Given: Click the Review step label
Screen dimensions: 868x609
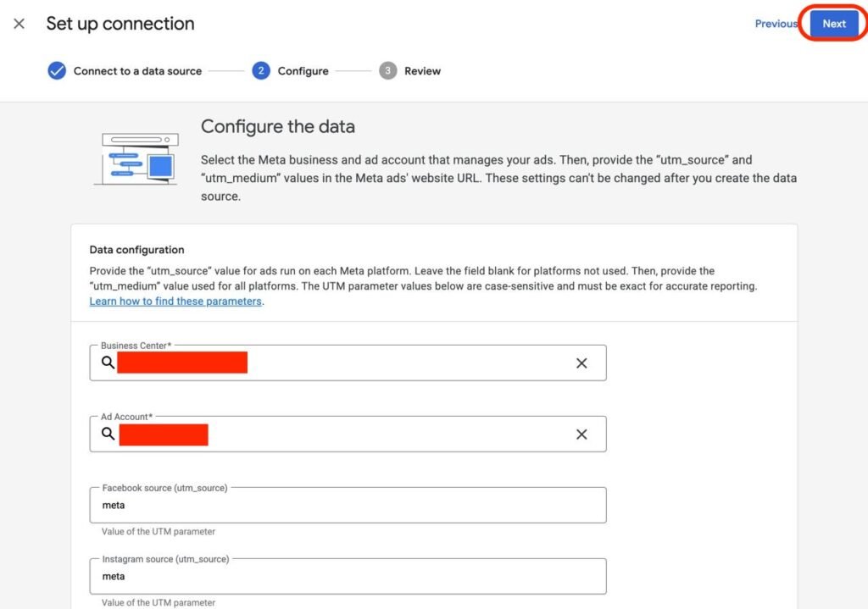Looking at the screenshot, I should tap(422, 71).
